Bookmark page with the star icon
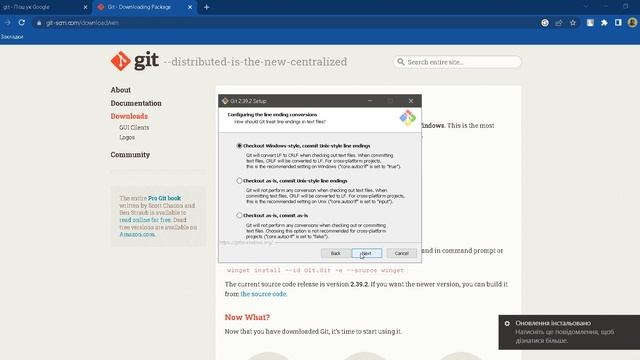Screen dimensions: 640x360 [x=573, y=23]
